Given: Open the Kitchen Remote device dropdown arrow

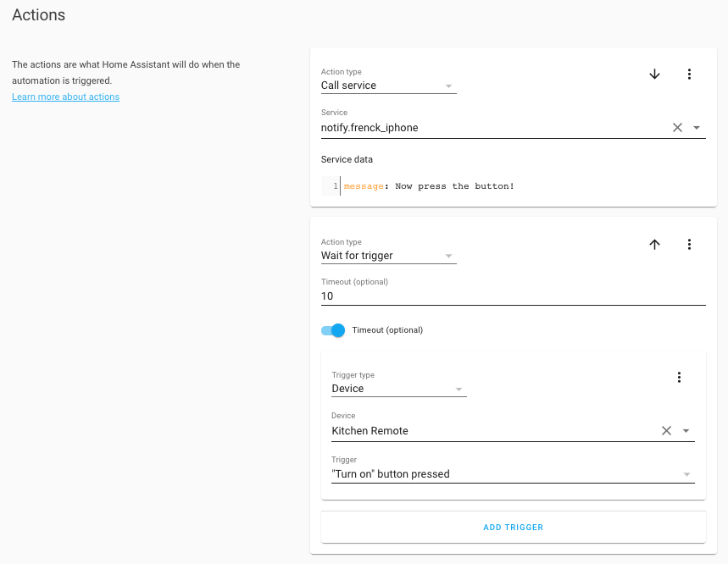Looking at the screenshot, I should coord(686,430).
